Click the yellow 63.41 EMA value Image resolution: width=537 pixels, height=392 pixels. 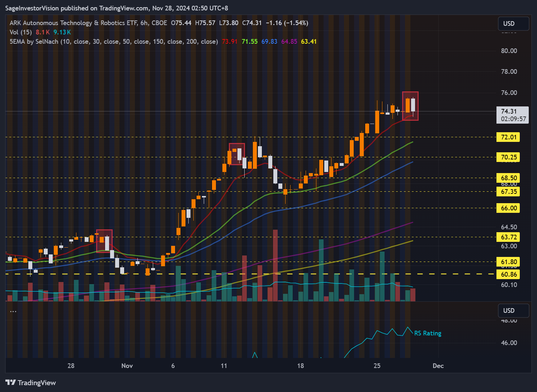click(x=309, y=42)
